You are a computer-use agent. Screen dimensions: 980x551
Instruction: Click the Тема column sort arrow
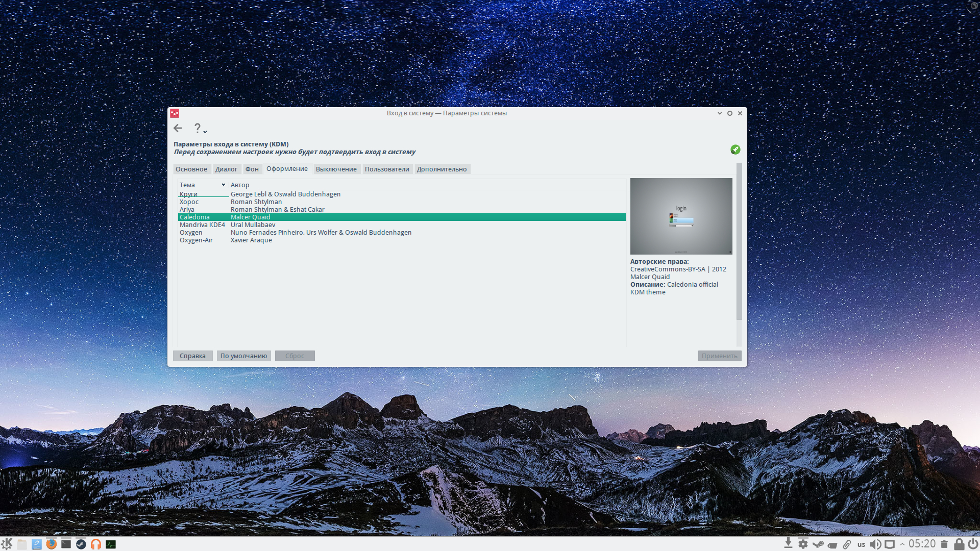(x=223, y=185)
